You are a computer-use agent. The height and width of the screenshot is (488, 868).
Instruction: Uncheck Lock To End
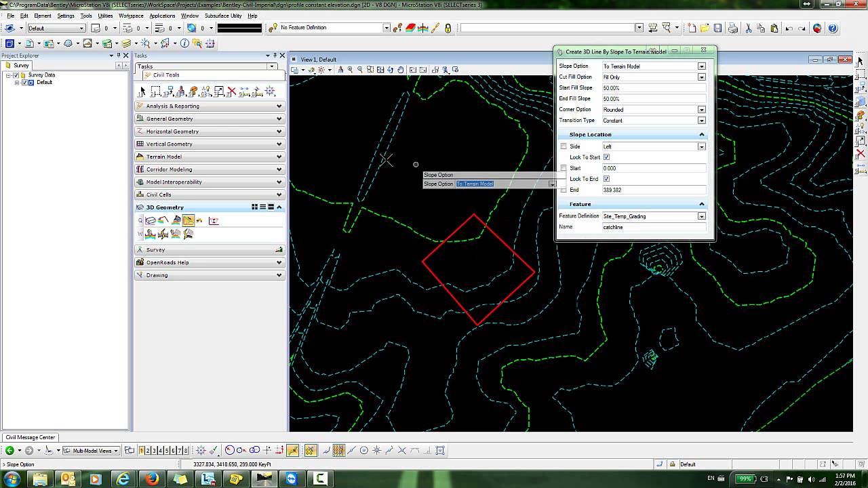tap(606, 179)
